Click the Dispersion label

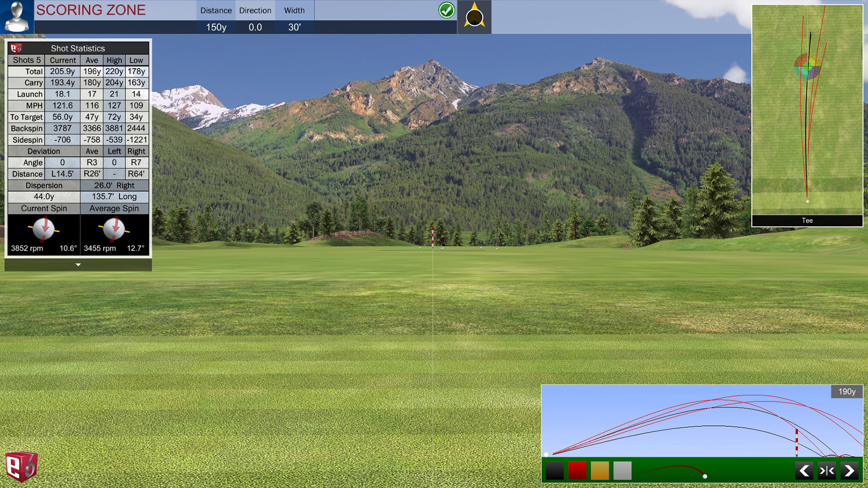44,185
